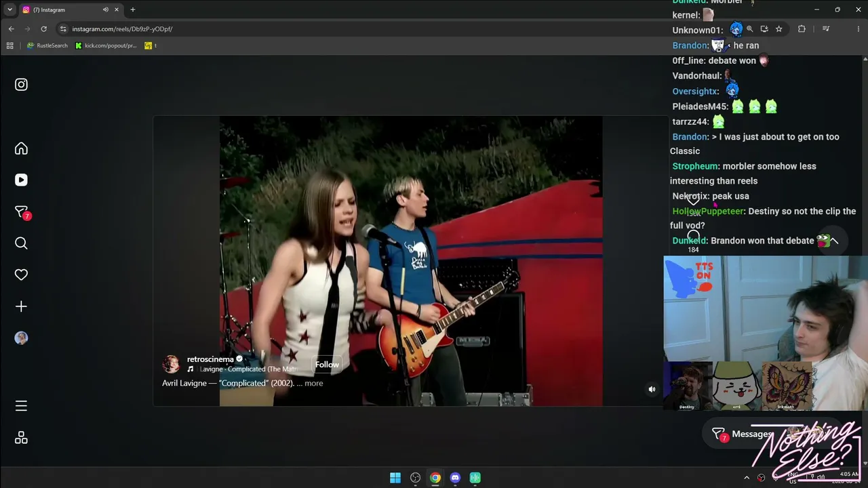
Task: Open Discord from the taskbar
Action: coord(455,478)
